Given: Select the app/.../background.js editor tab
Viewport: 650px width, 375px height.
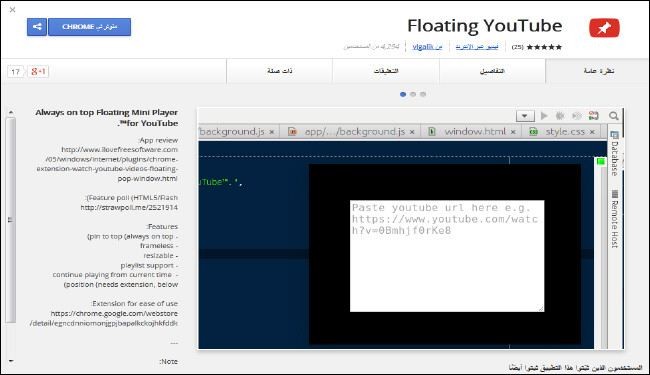Looking at the screenshot, I should [350, 132].
